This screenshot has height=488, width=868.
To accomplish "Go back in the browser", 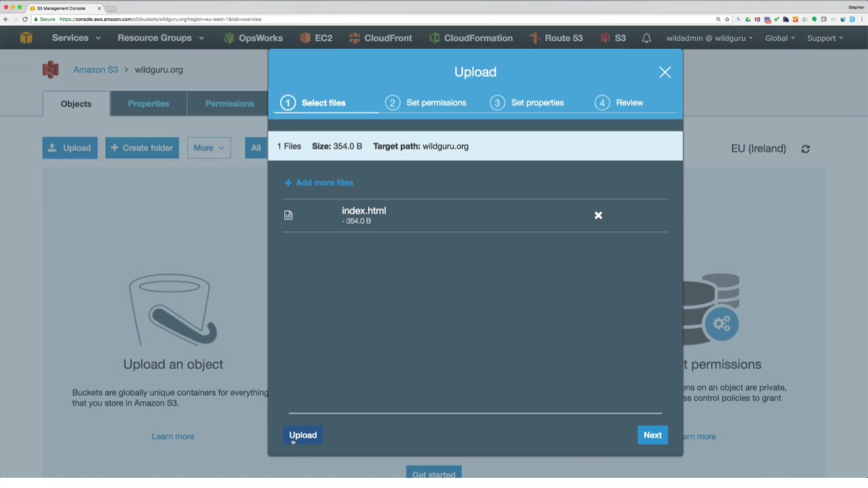I will [x=6, y=19].
